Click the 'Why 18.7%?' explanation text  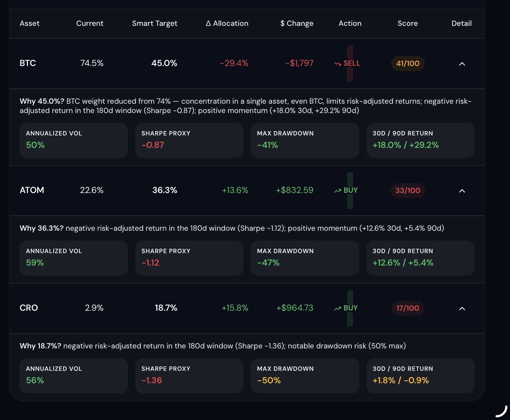pos(213,346)
